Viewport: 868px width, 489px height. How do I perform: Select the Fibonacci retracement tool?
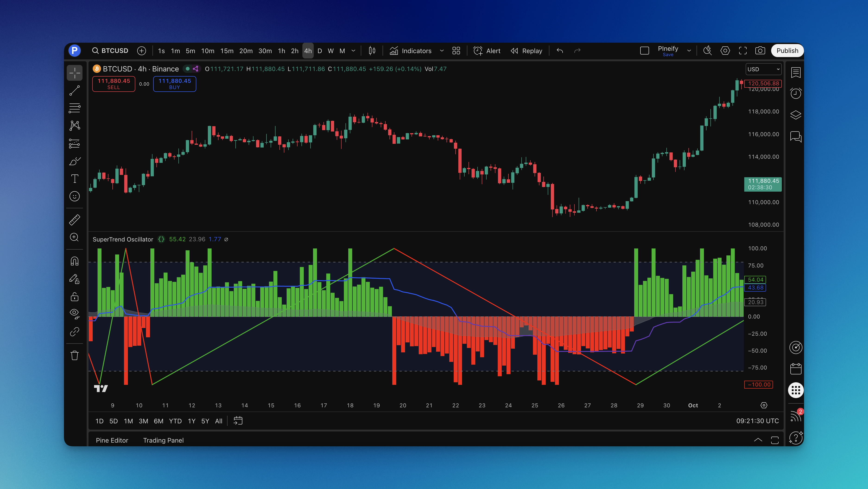(74, 108)
